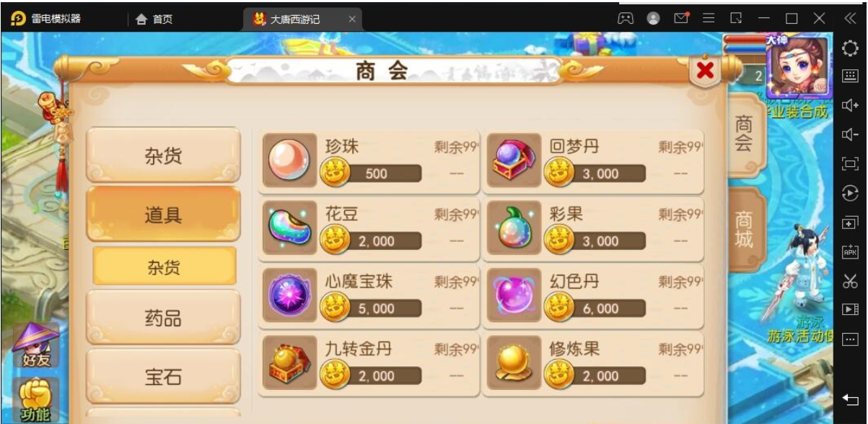Select the 杂货 sub-category under 道具
The width and height of the screenshot is (868, 424).
(164, 267)
